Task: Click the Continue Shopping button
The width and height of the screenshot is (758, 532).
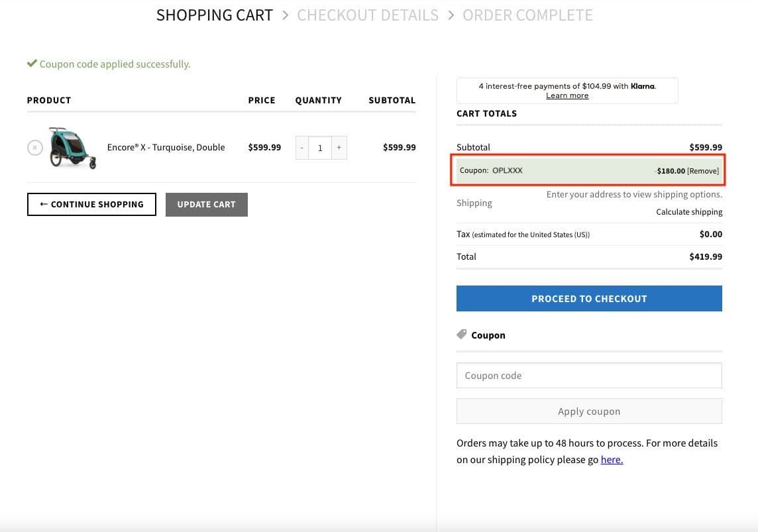Action: pyautogui.click(x=91, y=205)
